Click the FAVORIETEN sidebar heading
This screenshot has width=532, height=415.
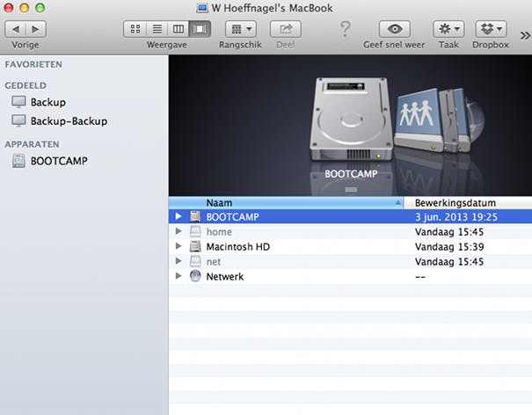[x=33, y=64]
